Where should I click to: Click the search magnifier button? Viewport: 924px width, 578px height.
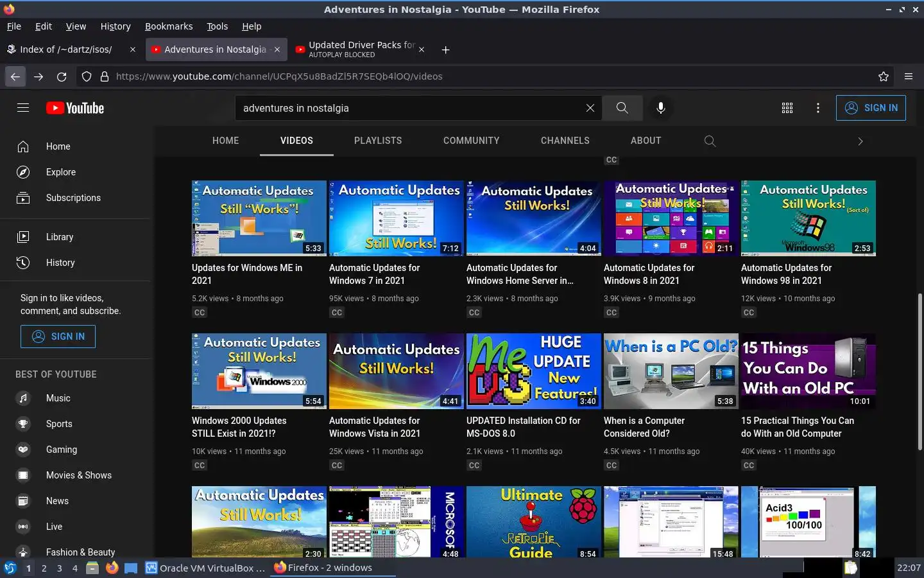click(x=622, y=108)
